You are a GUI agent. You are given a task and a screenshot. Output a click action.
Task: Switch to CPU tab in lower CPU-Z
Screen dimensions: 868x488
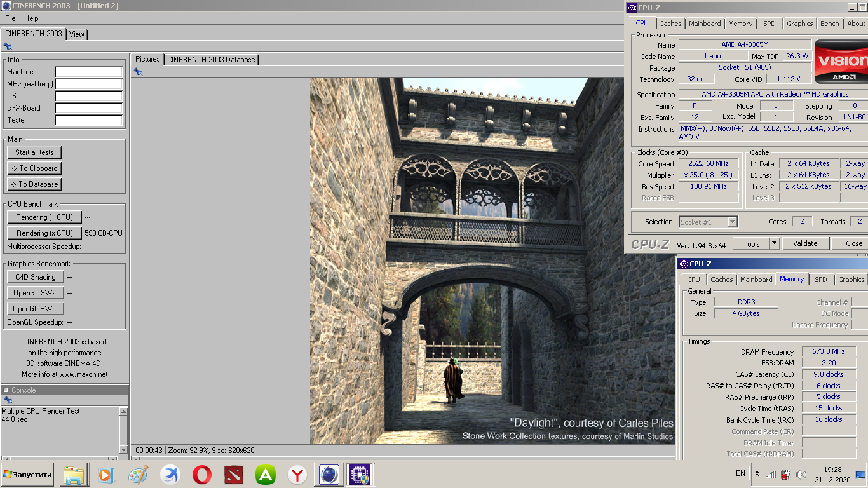(693, 280)
